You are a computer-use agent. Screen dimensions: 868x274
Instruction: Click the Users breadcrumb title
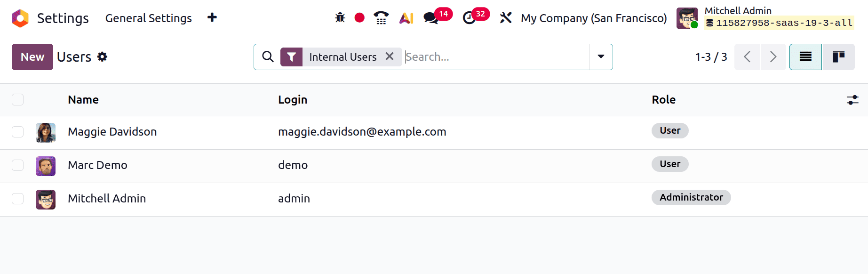(x=74, y=57)
